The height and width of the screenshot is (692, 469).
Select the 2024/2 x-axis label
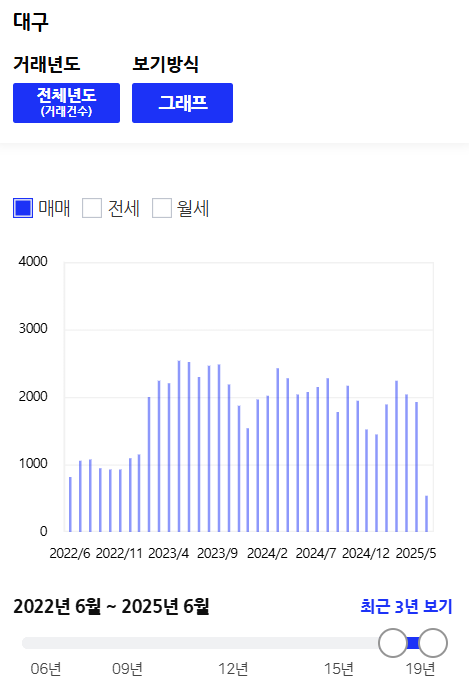[267, 553]
